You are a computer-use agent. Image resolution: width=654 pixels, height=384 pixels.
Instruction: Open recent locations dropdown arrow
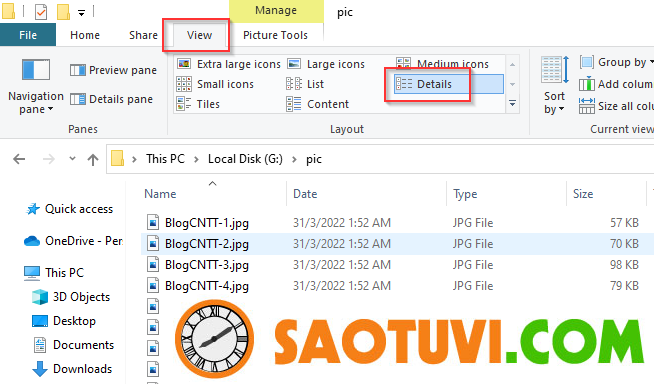point(72,158)
